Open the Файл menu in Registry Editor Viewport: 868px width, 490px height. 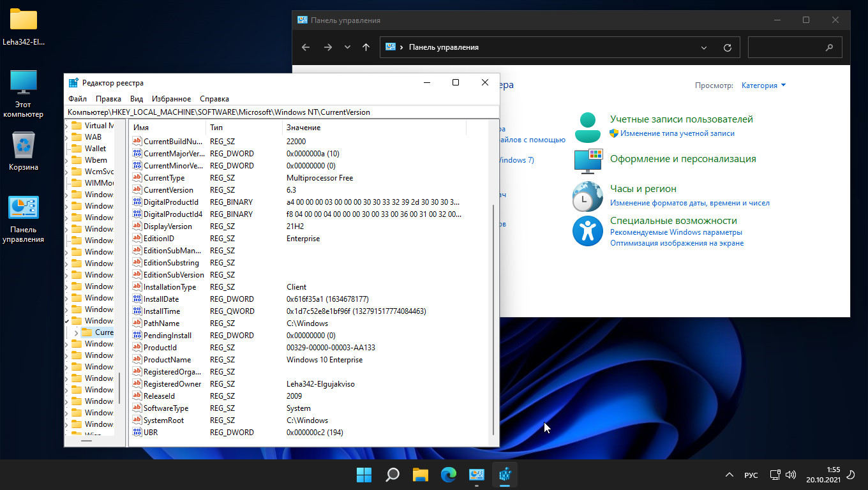[x=77, y=99]
